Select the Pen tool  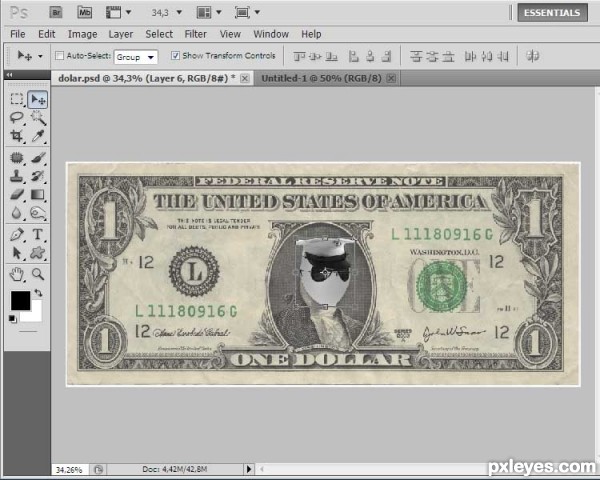point(16,234)
